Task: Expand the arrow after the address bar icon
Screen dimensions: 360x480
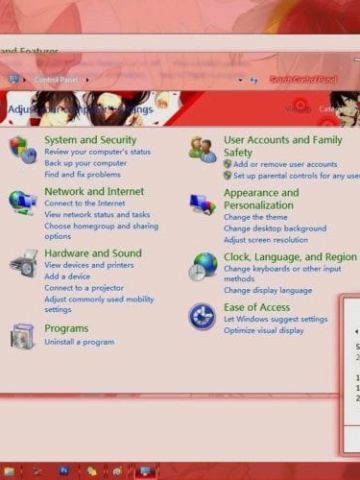Action: click(x=24, y=80)
